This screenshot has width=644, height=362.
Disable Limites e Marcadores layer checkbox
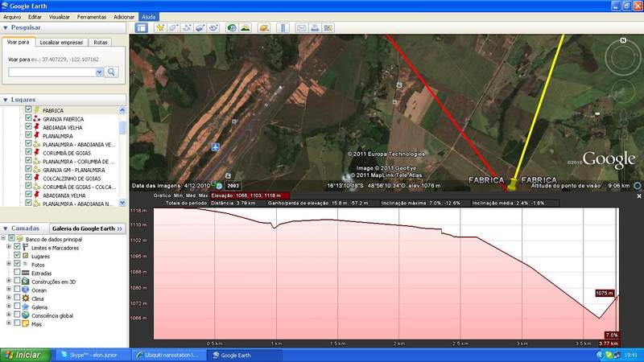coord(17,247)
